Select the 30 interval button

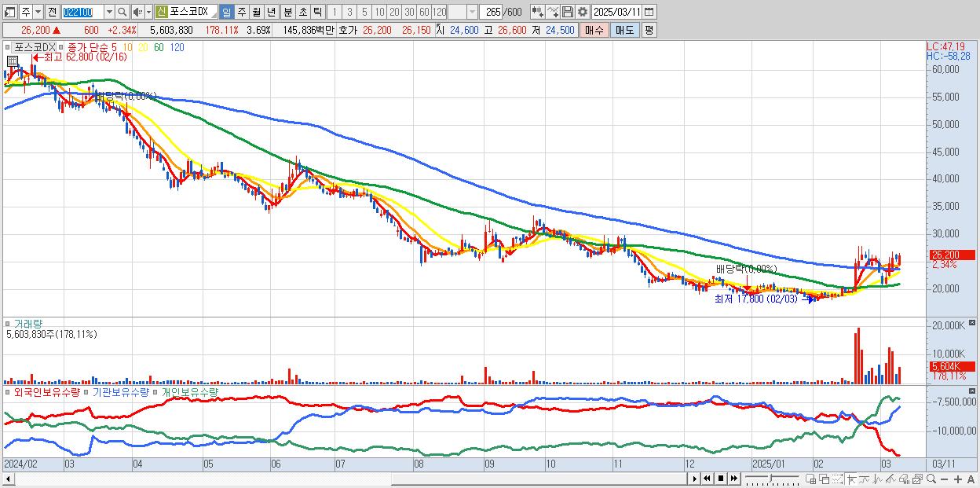(x=409, y=12)
